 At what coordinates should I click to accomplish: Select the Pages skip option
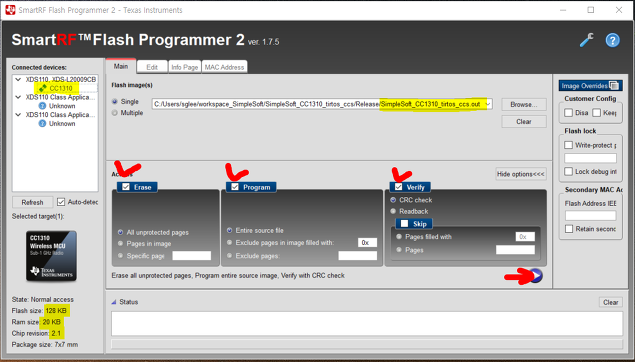click(399, 250)
